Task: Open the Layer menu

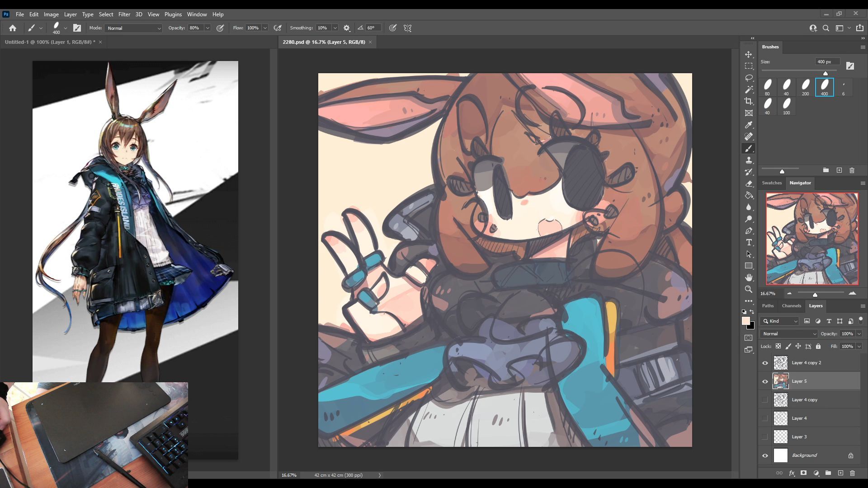Action: tap(70, 14)
